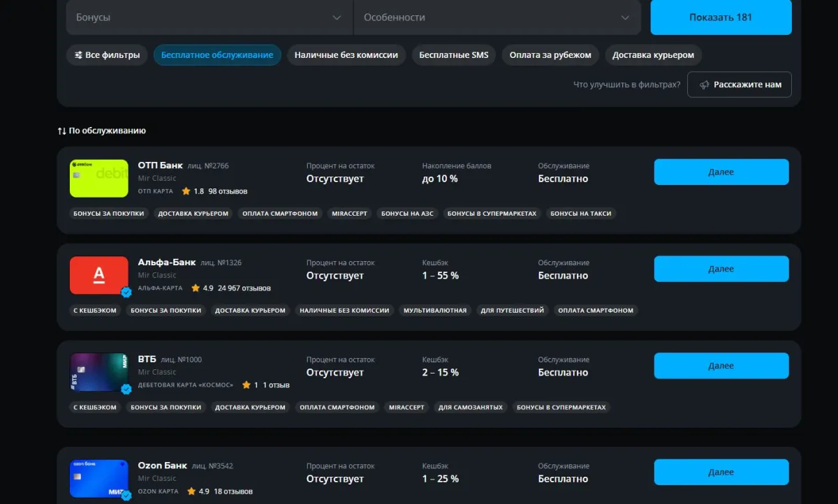This screenshot has height=504, width=838.
Task: Open 24 967 отзывов for Альфа-Банк
Action: point(244,288)
